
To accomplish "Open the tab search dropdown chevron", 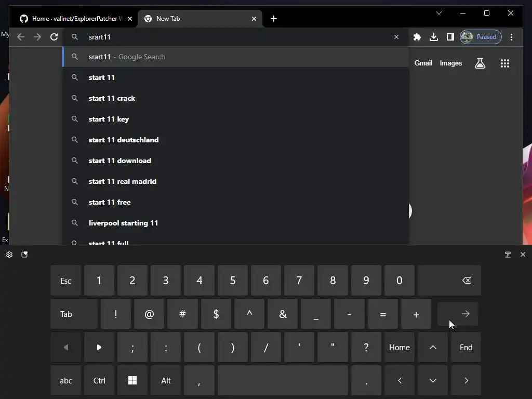I will tap(438, 13).
